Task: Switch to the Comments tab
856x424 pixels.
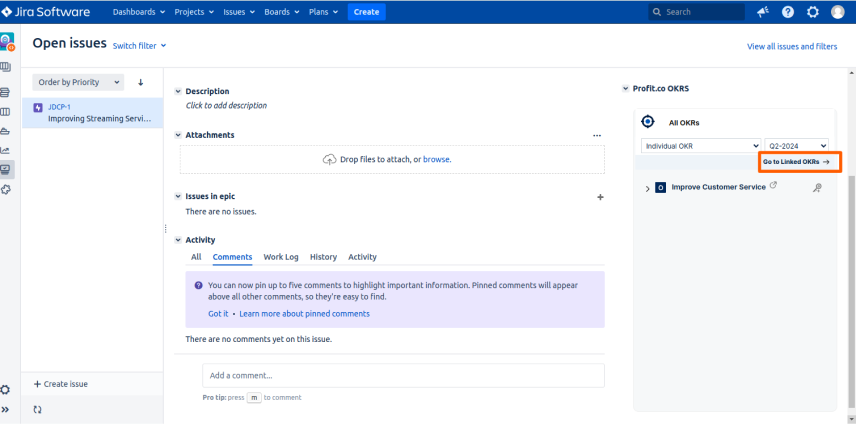Action: point(233,257)
